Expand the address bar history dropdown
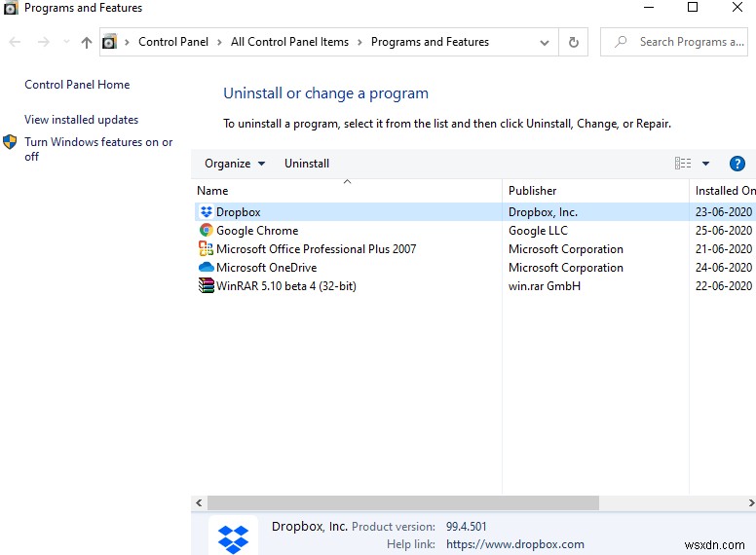The width and height of the screenshot is (756, 555). (545, 43)
